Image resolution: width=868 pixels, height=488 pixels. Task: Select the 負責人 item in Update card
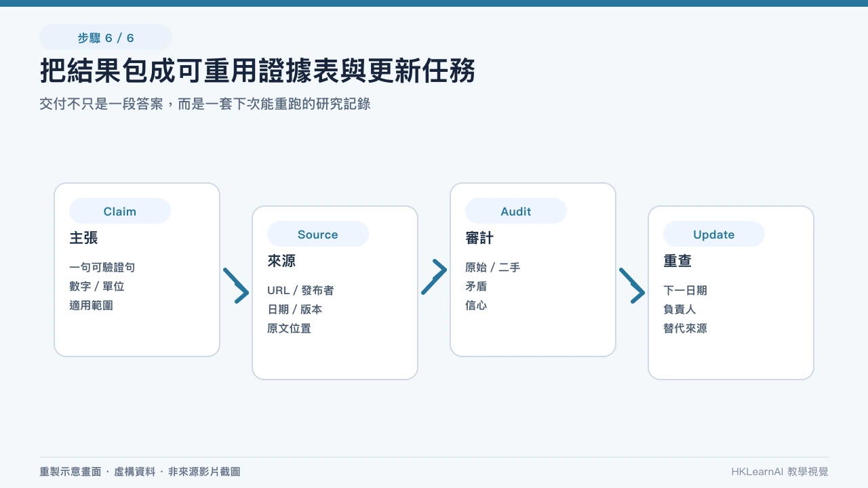click(x=680, y=309)
